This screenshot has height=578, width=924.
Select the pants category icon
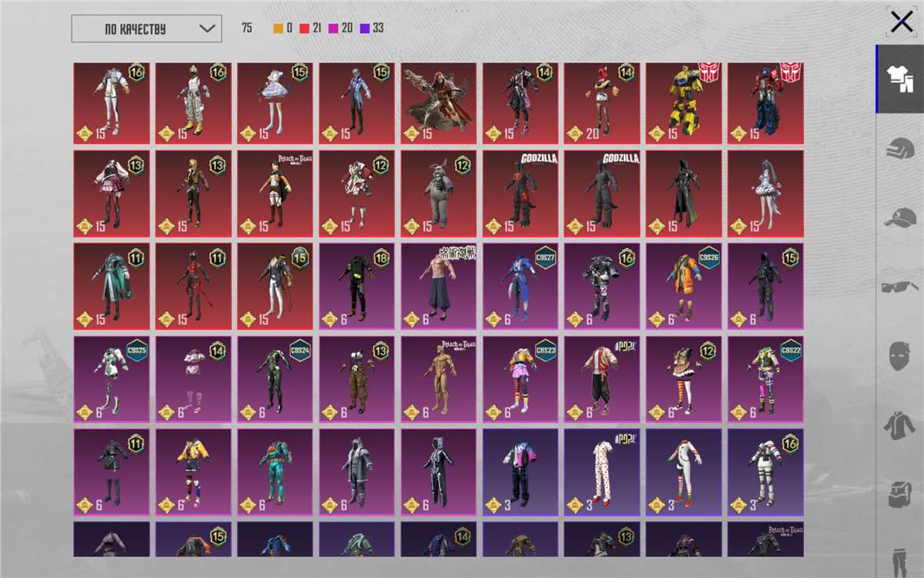(x=899, y=560)
